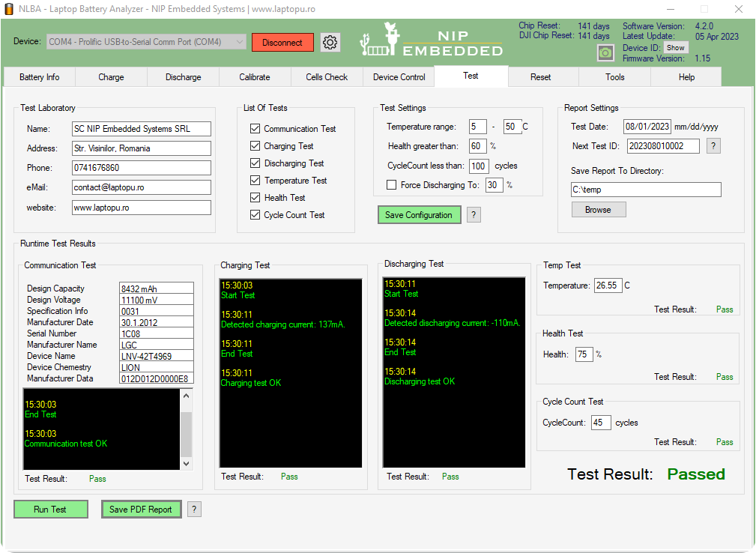Click the CycleCount value 45 field
The image size is (756, 553).
[601, 423]
